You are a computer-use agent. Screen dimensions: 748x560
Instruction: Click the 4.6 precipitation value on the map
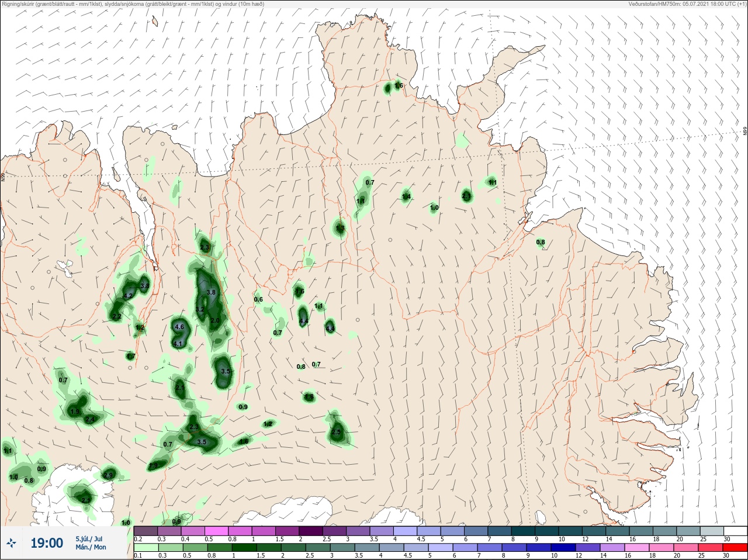[x=179, y=327]
